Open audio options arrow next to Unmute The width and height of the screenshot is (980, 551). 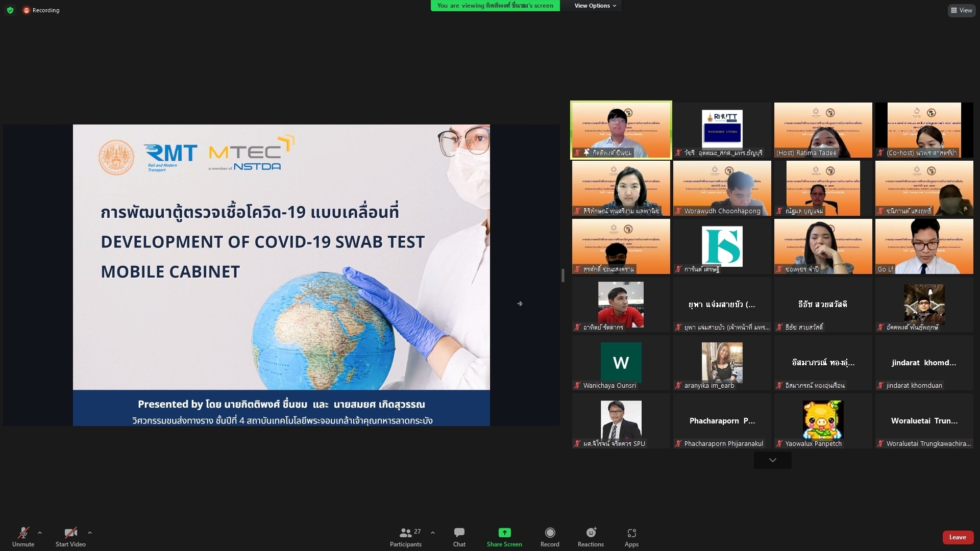tap(40, 533)
